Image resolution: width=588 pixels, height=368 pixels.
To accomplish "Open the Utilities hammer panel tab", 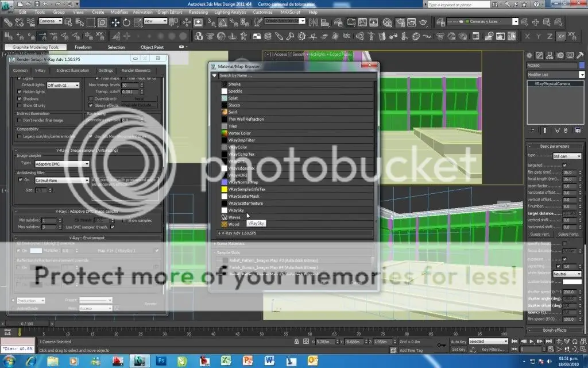I will click(x=580, y=56).
